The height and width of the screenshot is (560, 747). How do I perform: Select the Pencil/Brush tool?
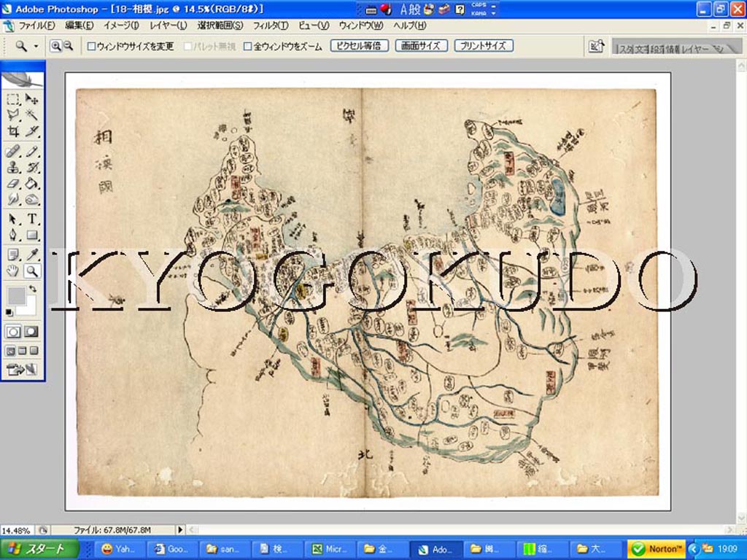[32, 152]
